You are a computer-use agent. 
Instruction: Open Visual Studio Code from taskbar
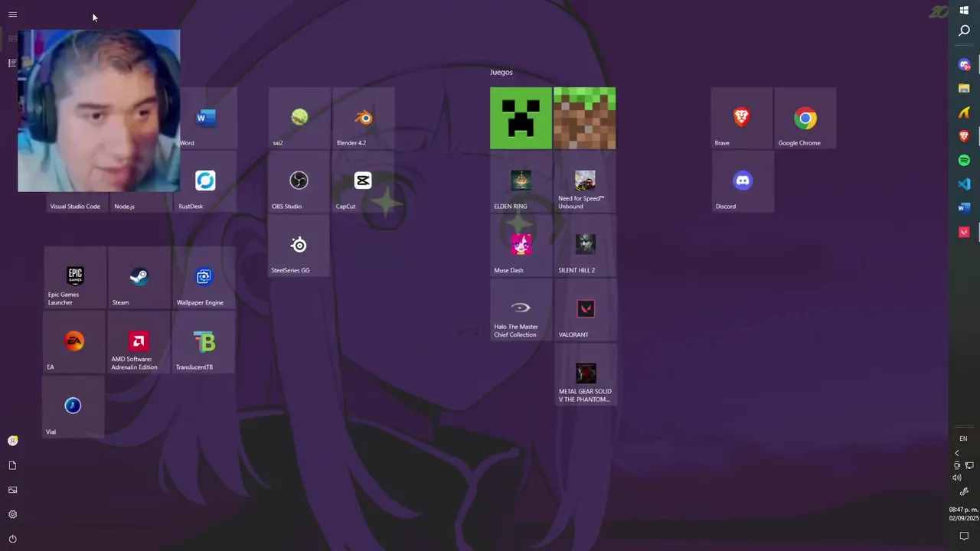click(964, 184)
